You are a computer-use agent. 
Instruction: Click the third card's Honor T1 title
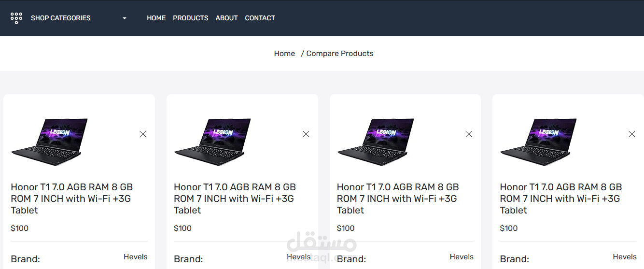(x=398, y=198)
